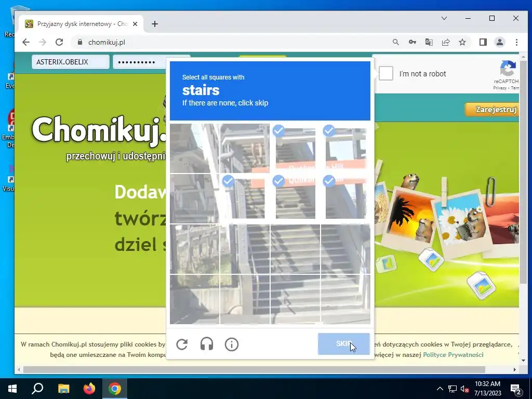Viewport: 532px width, 399px height.
Task: Open the tab search chevron in title bar
Action: 444,18
